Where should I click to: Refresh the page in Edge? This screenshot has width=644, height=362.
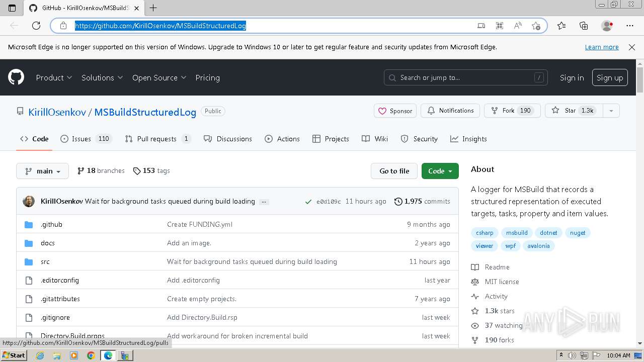[x=36, y=25]
